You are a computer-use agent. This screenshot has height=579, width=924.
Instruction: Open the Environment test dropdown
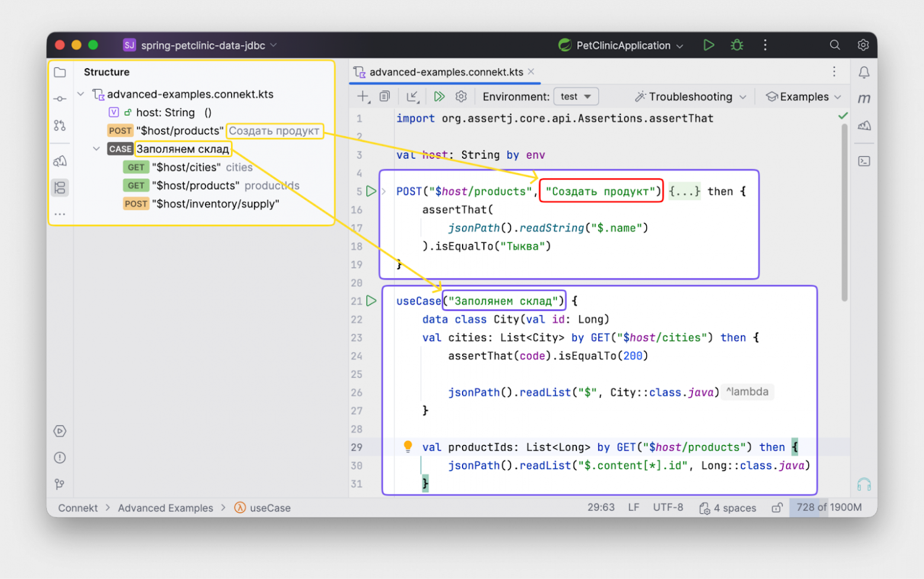pyautogui.click(x=576, y=97)
